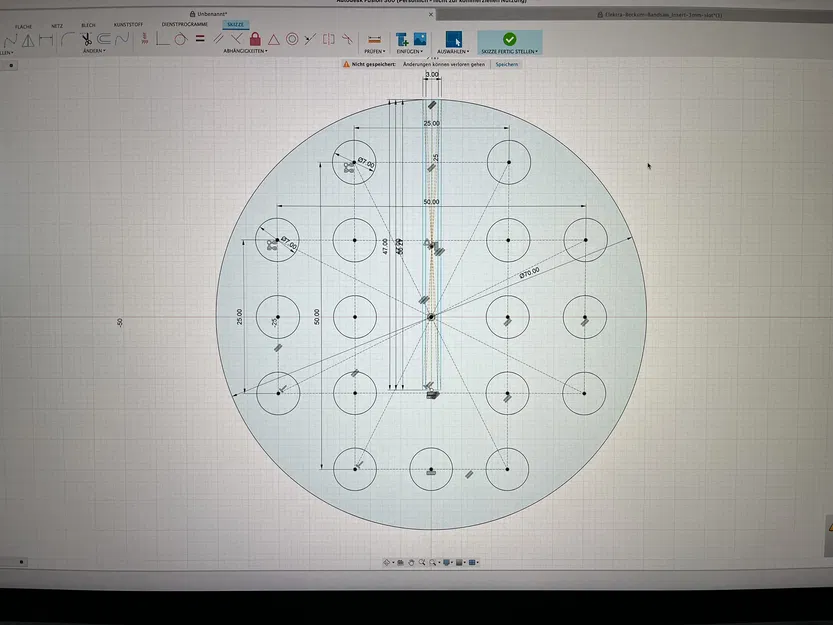Open the Auswählen dropdown arrow
Screen dimensions: 833x625
(468, 50)
